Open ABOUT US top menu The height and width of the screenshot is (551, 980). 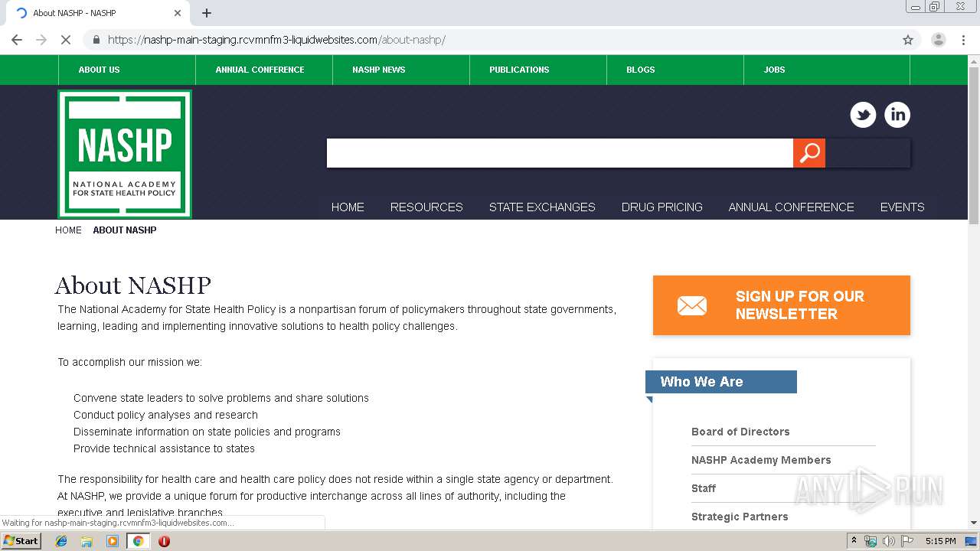99,70
